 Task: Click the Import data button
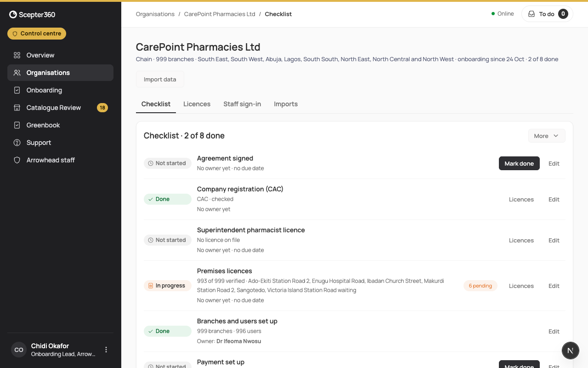pos(160,79)
